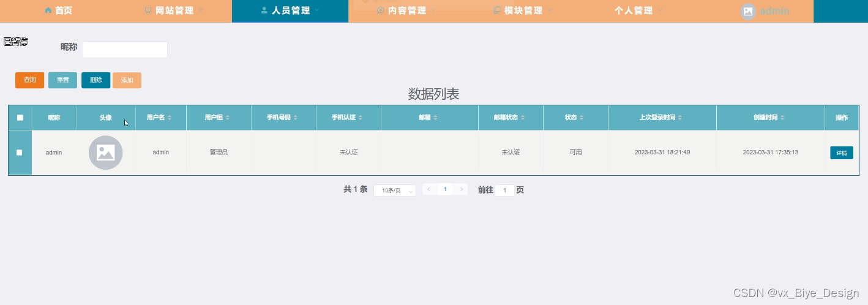Screen dimensions: 868x305
Task: Click the 头像 column header
Action: 105,118
